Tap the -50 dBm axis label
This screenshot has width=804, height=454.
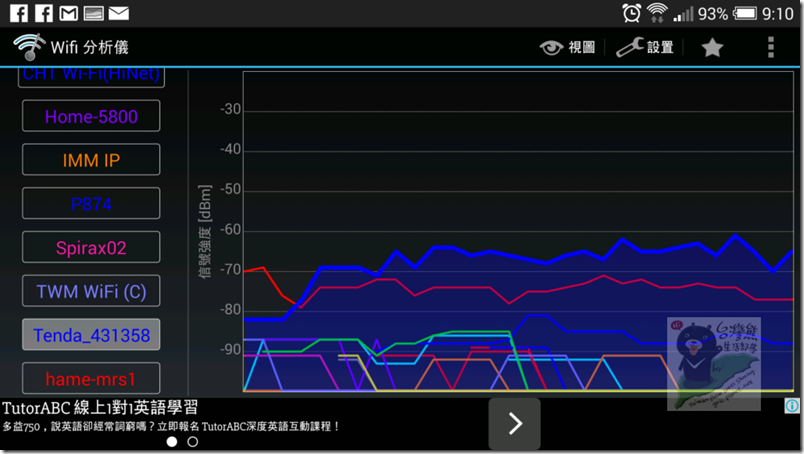pos(230,189)
